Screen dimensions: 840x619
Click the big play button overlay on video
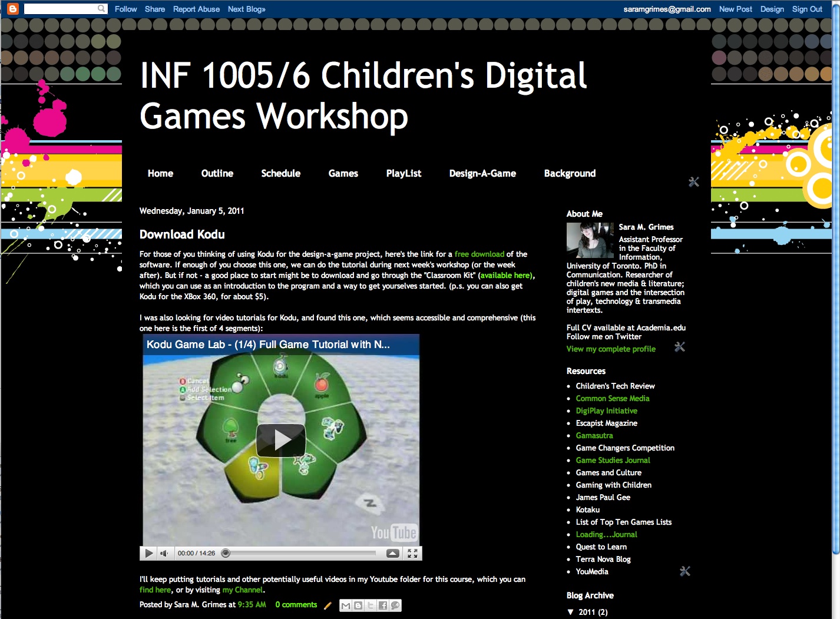(x=281, y=440)
